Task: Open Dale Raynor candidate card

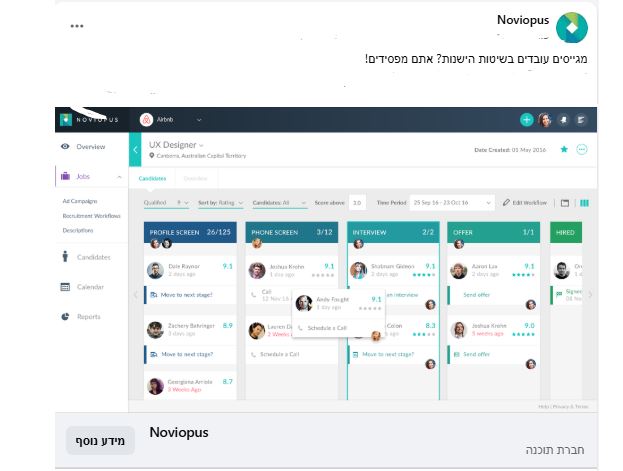Action: pyautogui.click(x=189, y=270)
